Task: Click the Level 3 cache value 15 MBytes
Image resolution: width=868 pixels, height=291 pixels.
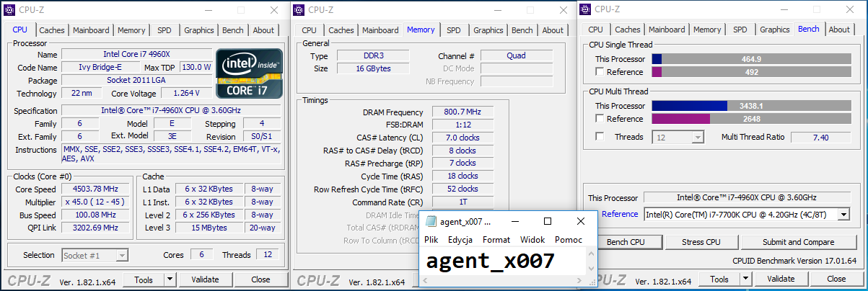Action: pos(209,228)
